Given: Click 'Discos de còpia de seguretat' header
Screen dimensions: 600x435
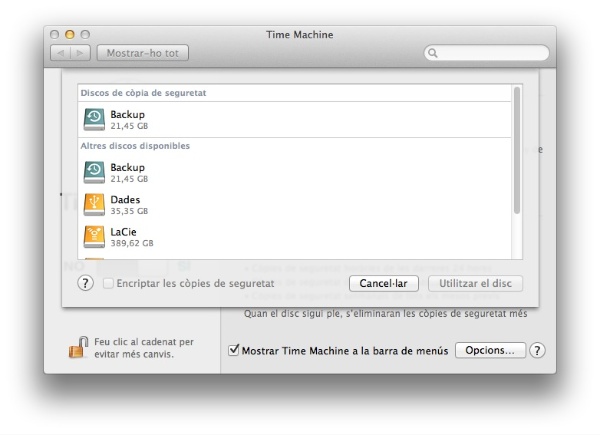Looking at the screenshot, I should pos(143,93).
